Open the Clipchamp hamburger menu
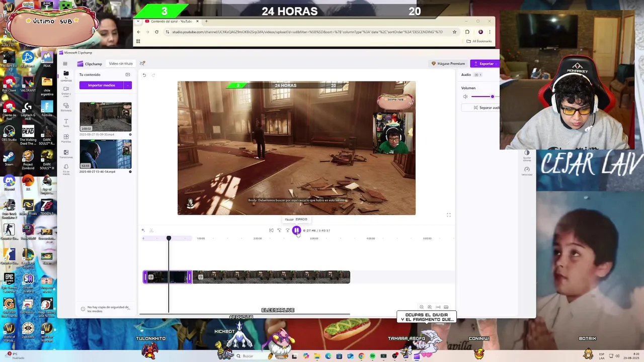 pyautogui.click(x=65, y=64)
